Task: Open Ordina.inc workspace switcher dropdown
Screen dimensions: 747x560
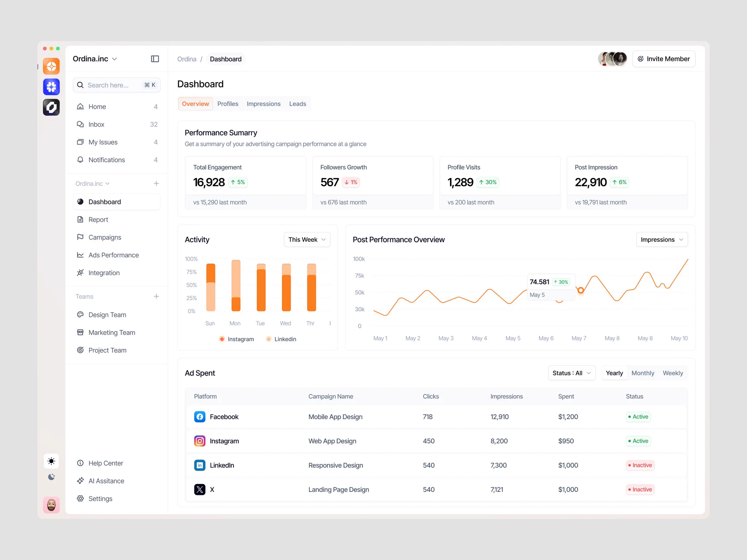Action: pyautogui.click(x=95, y=59)
